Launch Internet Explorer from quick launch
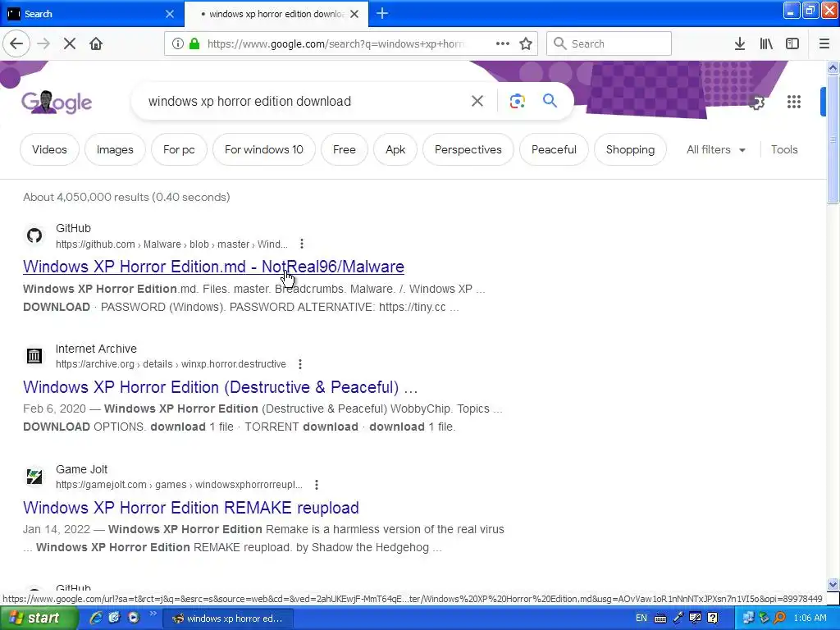This screenshot has width=840, height=630. pos(96,619)
